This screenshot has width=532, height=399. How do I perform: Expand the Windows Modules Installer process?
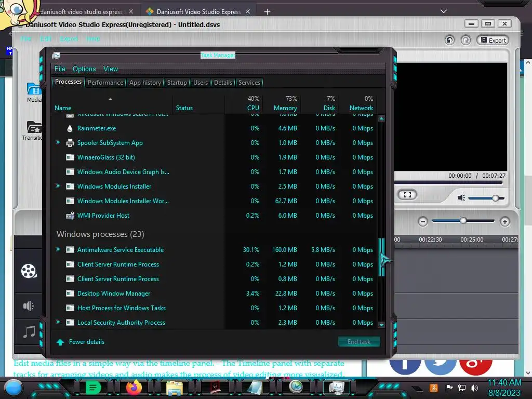click(x=58, y=186)
